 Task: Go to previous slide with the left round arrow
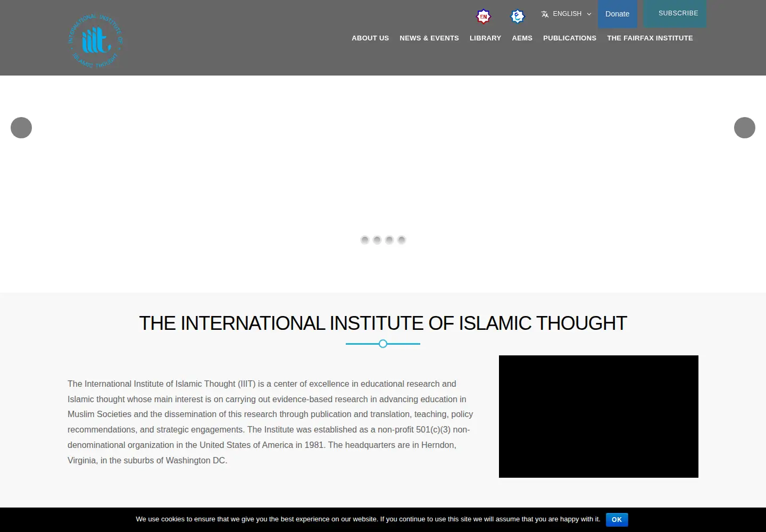coord(21,128)
